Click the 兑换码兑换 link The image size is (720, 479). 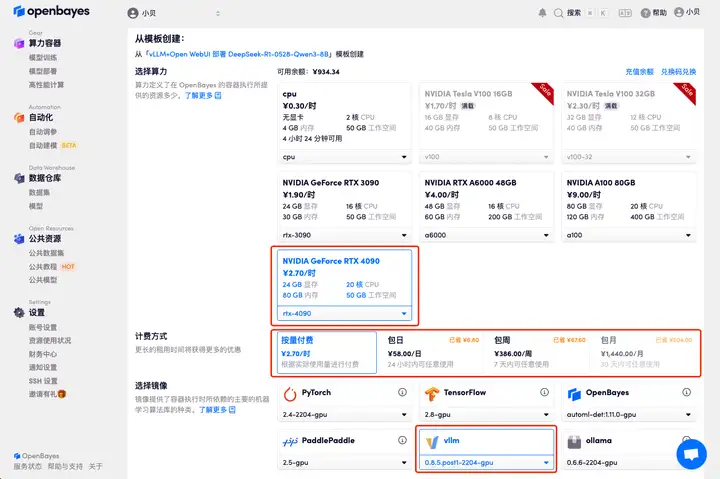pos(678,72)
